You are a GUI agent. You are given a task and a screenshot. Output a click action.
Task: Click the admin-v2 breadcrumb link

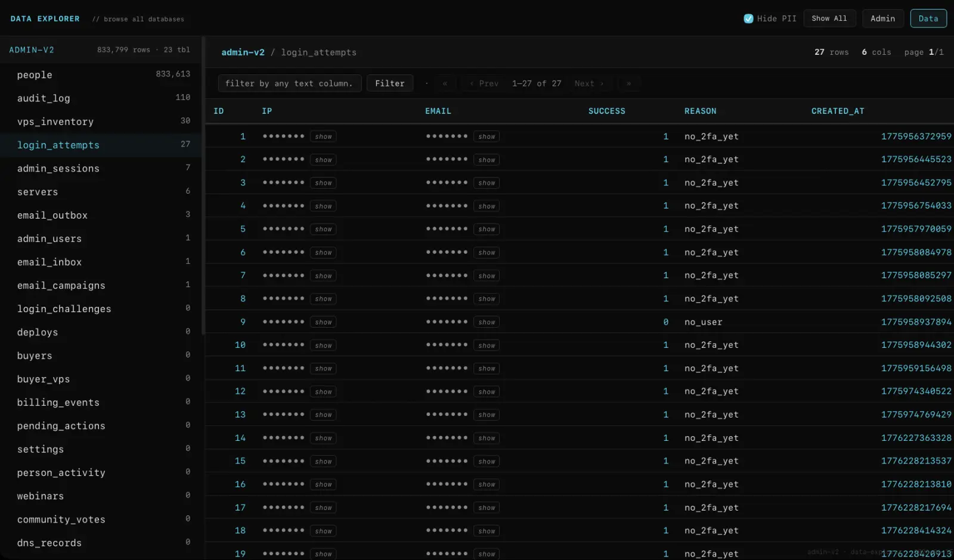pyautogui.click(x=243, y=52)
